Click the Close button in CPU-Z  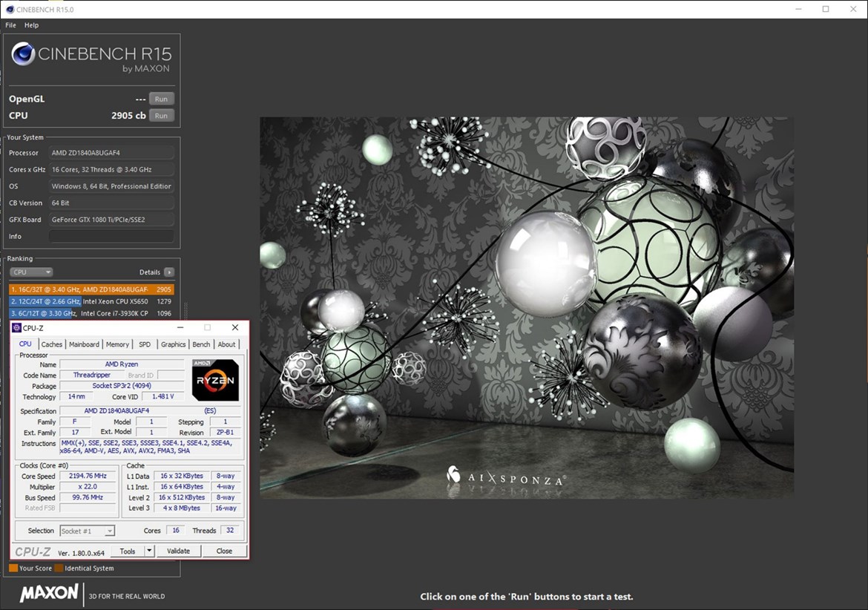coord(224,551)
